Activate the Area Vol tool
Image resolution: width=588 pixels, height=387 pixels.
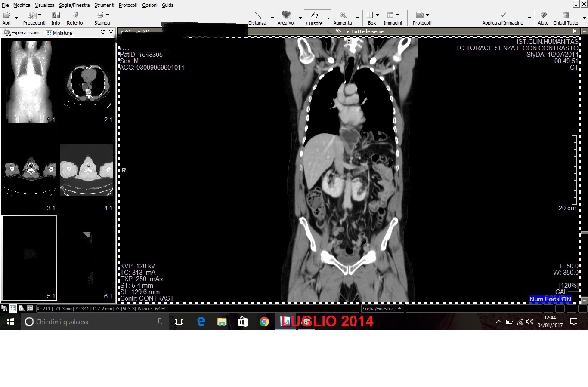[x=286, y=18]
